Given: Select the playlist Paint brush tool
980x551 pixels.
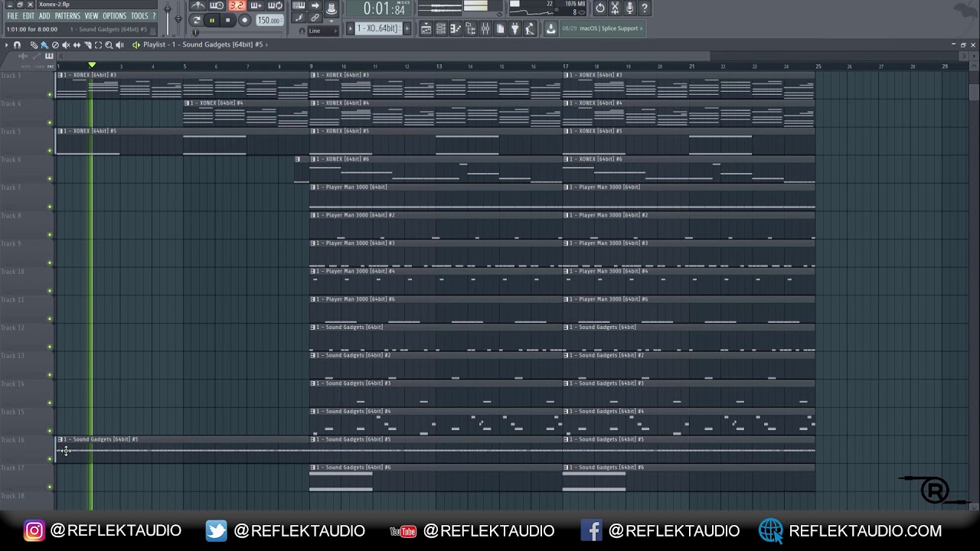Looking at the screenshot, I should pyautogui.click(x=44, y=45).
